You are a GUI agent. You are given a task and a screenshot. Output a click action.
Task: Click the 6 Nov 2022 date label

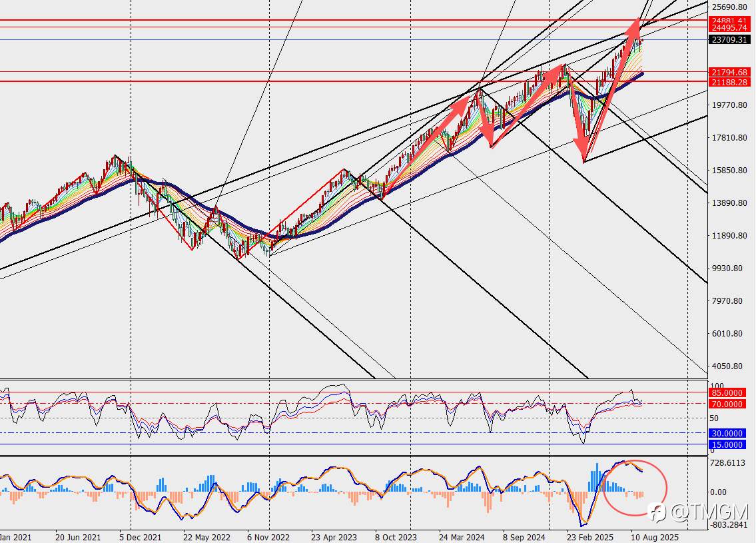point(268,537)
